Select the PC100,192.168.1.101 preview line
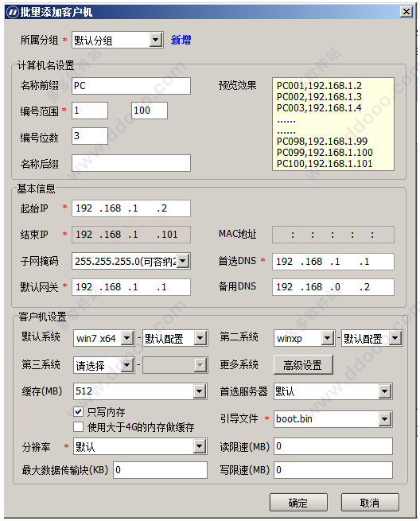This screenshot has height=521, width=420. tap(325, 164)
